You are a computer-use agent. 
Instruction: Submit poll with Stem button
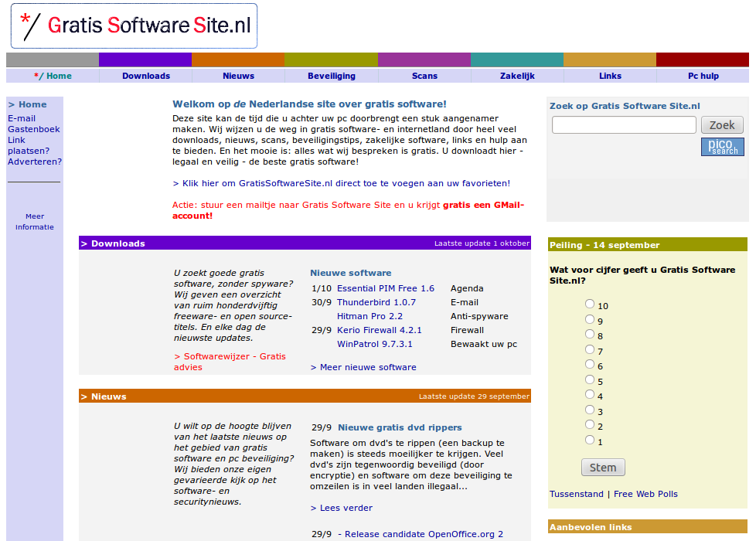602,468
